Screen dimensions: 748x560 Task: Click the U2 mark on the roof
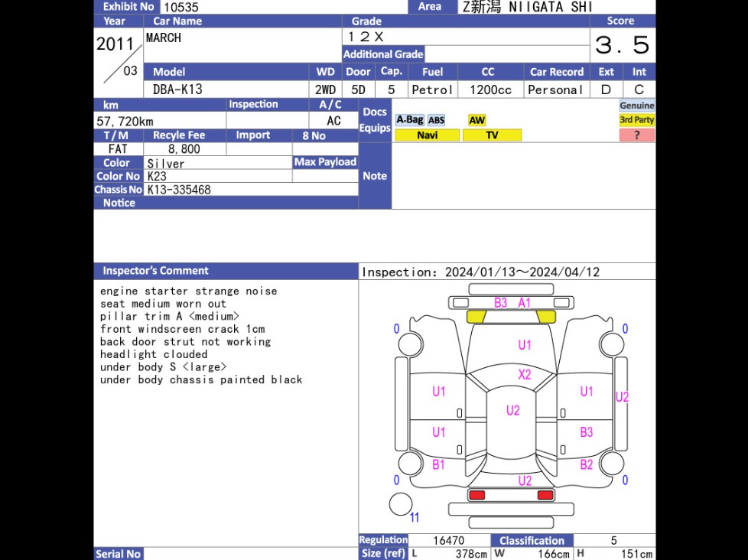pos(513,410)
